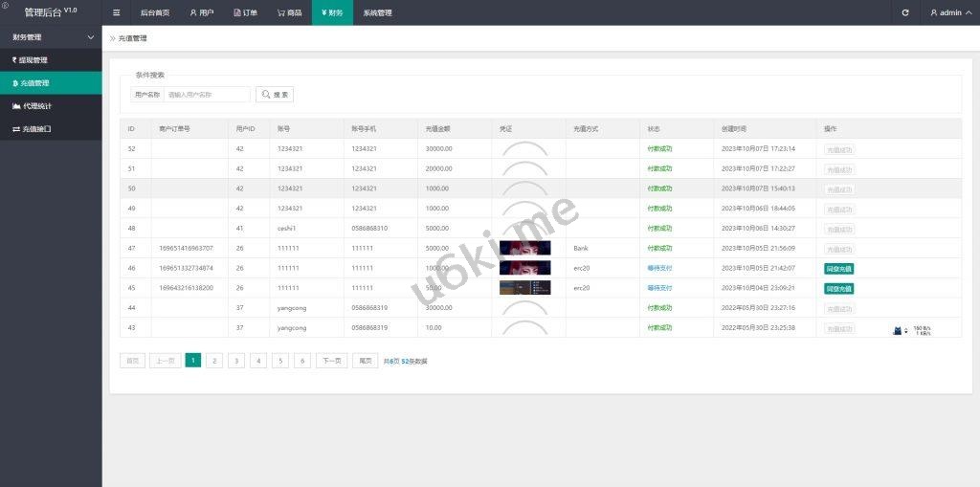Click 下一页 (next page) button
Image resolution: width=980 pixels, height=487 pixels.
point(331,361)
